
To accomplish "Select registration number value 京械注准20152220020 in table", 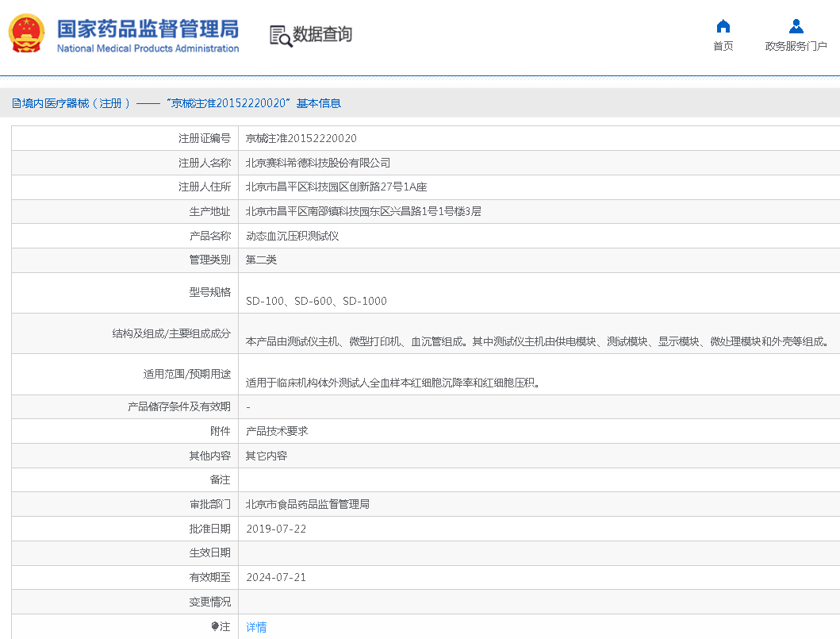I will [301, 138].
